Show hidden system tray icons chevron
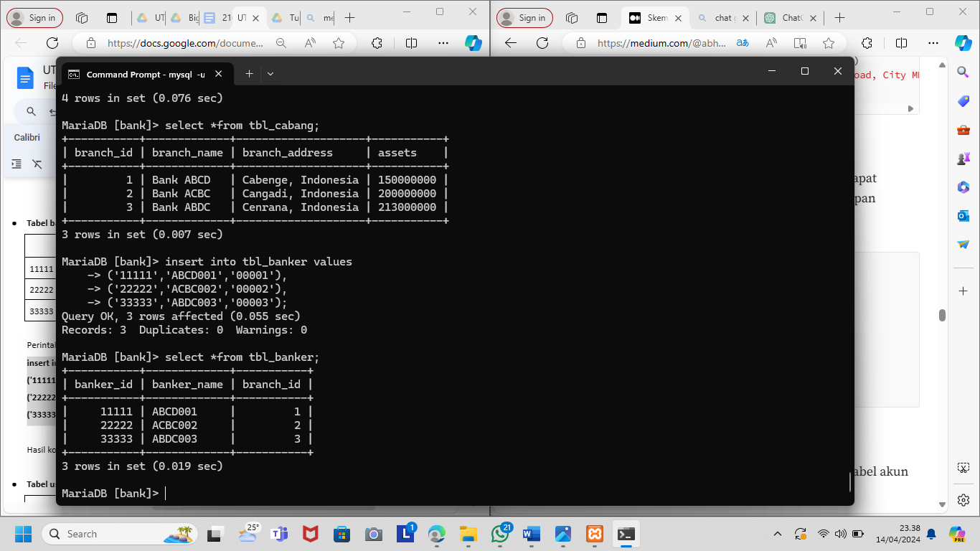This screenshot has width=980, height=551. click(778, 534)
